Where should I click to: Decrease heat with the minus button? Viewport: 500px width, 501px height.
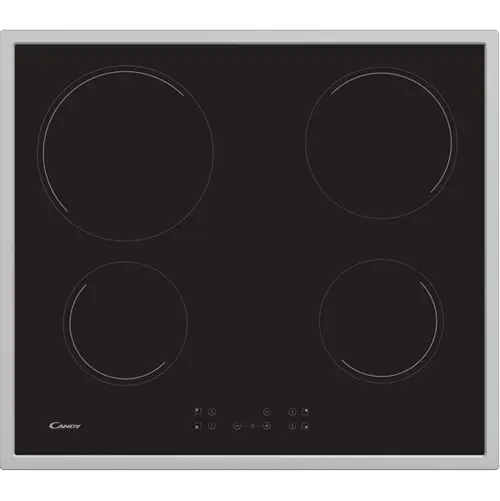(x=237, y=426)
